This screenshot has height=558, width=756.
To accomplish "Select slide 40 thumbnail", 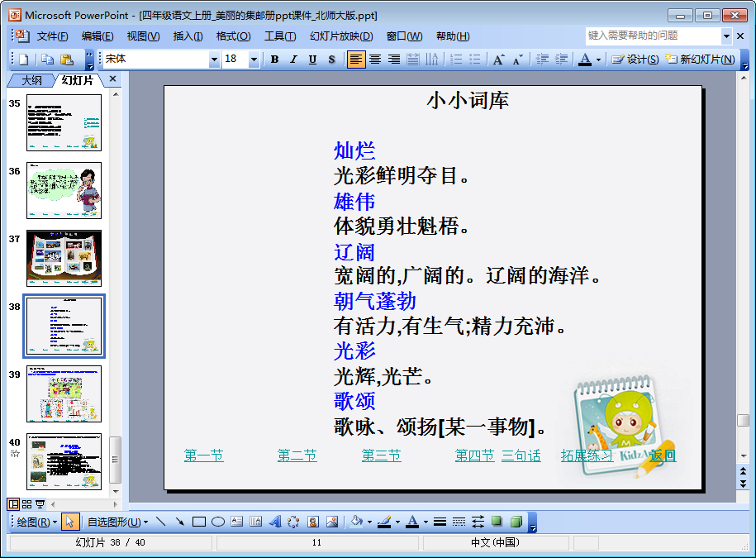I will point(64,461).
